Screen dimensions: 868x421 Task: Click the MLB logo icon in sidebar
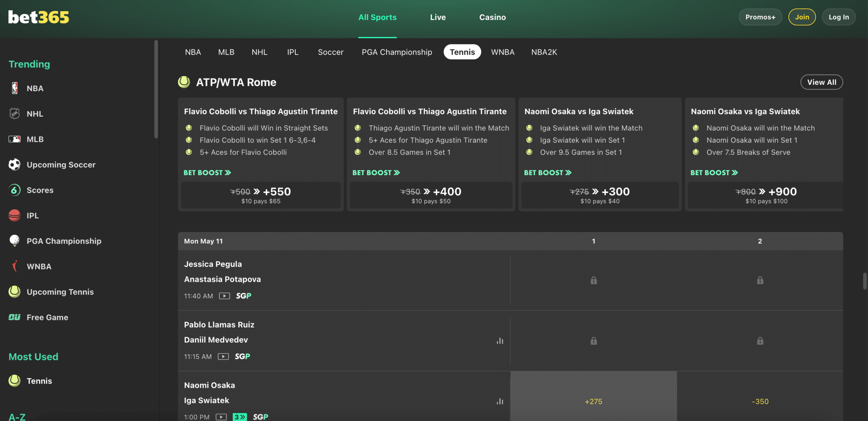tap(15, 139)
